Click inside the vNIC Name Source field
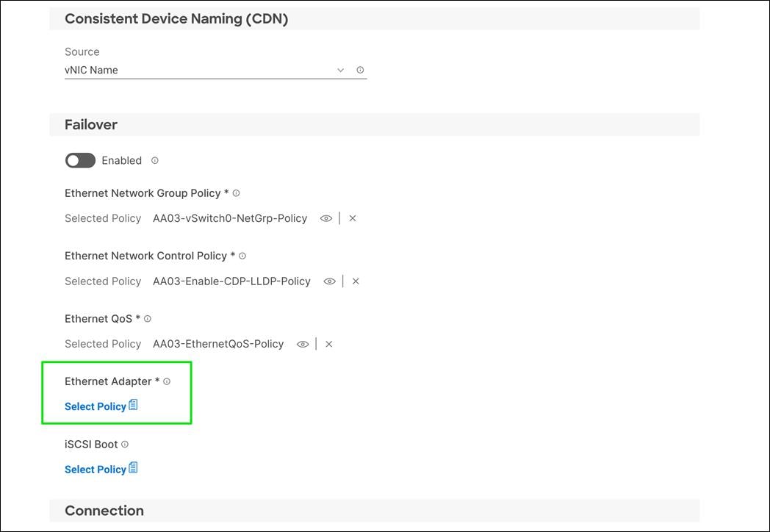Viewport: 770px width, 532px height. [184, 69]
